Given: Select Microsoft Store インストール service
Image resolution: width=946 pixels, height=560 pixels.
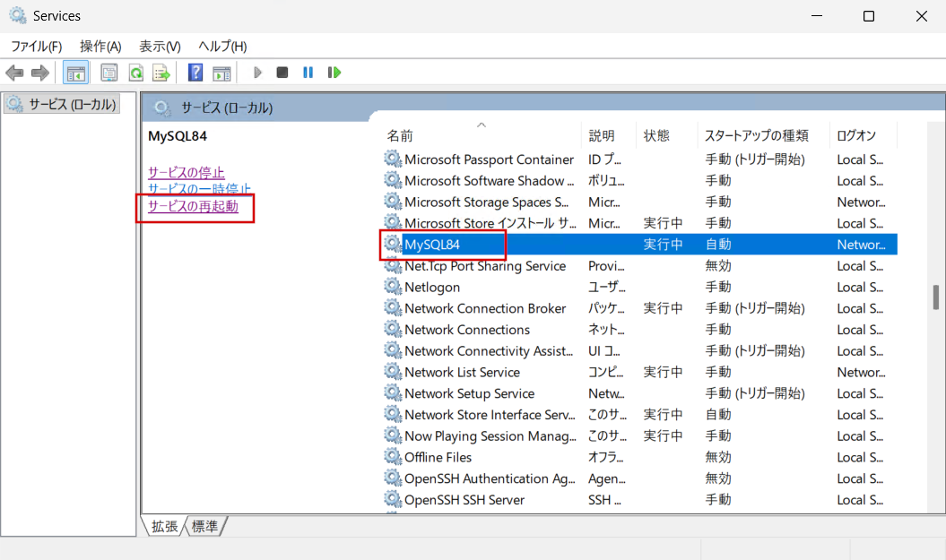Looking at the screenshot, I should tap(490, 223).
